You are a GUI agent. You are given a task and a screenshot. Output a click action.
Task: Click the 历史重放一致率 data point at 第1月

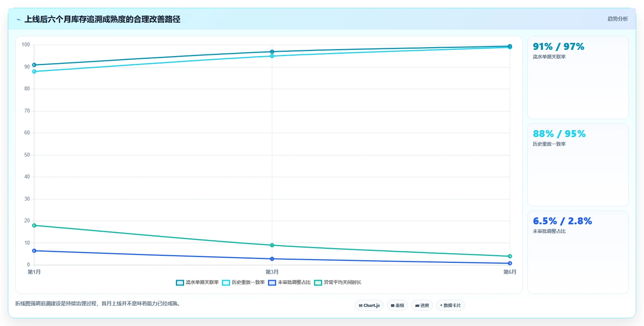(34, 72)
